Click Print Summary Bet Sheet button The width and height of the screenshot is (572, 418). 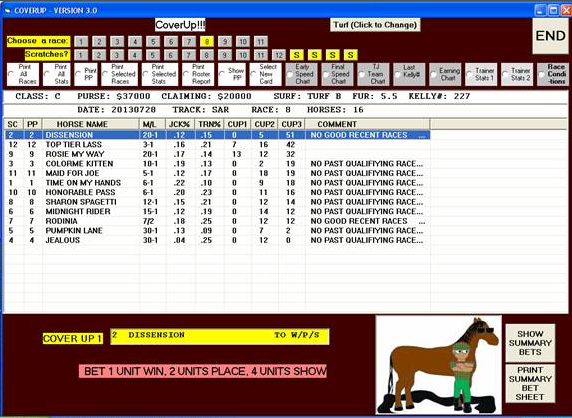530,383
